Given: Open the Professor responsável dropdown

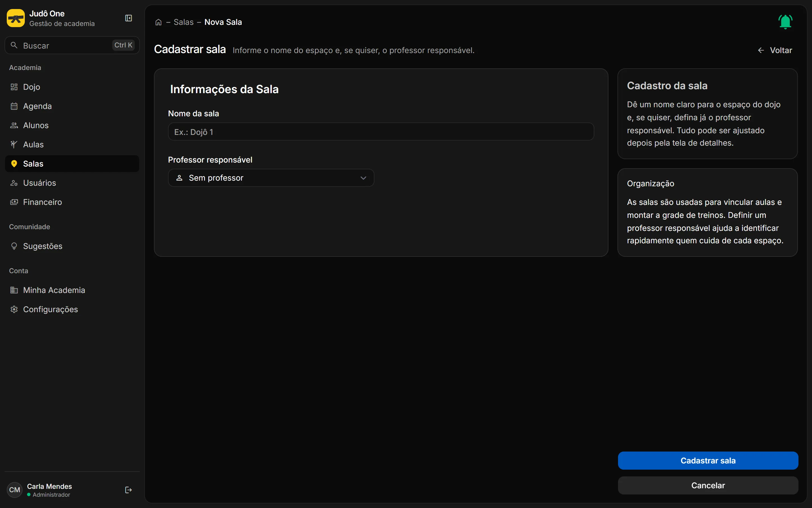Looking at the screenshot, I should [x=271, y=178].
